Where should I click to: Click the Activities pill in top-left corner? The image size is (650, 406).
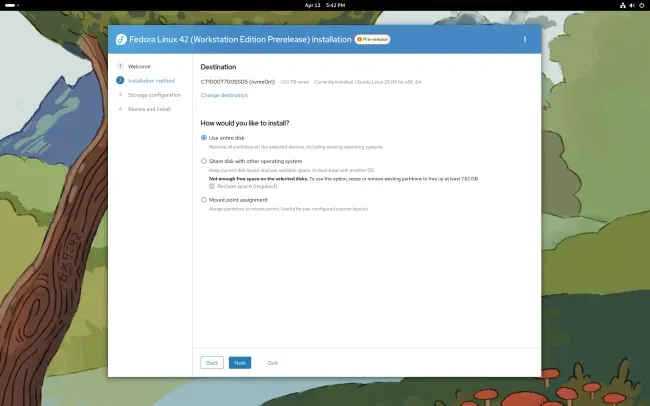click(11, 5)
